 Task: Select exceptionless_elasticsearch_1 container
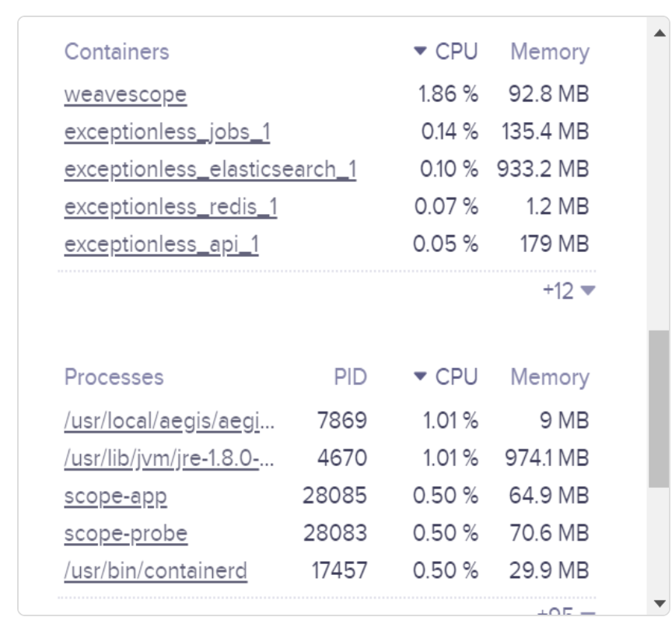[x=211, y=170]
